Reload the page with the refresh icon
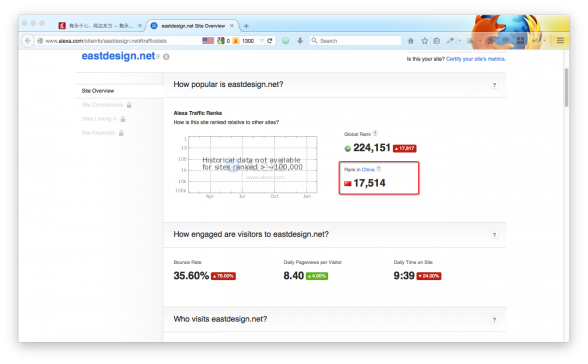Viewport: 588px width, 364px height. point(270,40)
